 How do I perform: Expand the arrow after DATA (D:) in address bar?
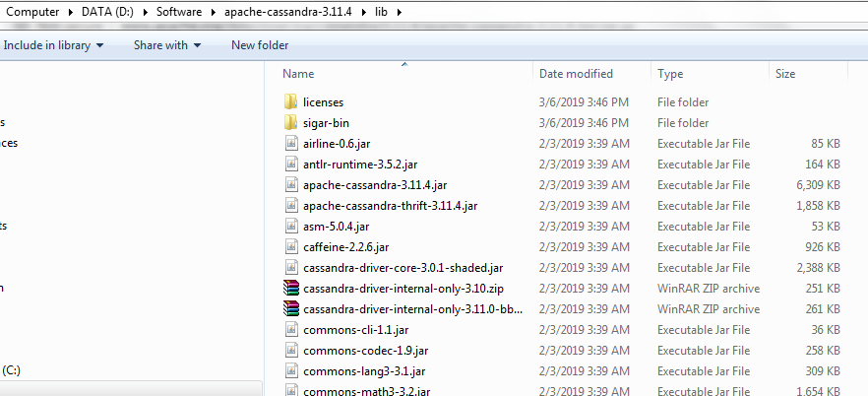coord(145,12)
